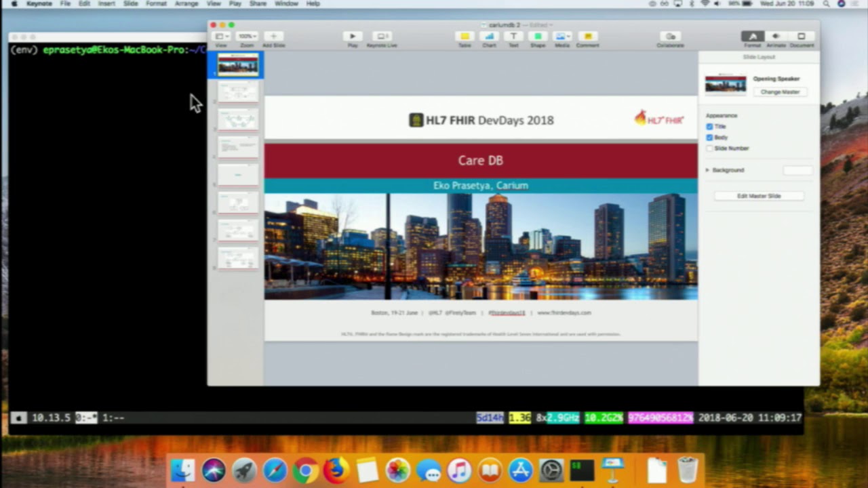
Task: Open System Preferences from the Dock
Action: [x=551, y=470]
